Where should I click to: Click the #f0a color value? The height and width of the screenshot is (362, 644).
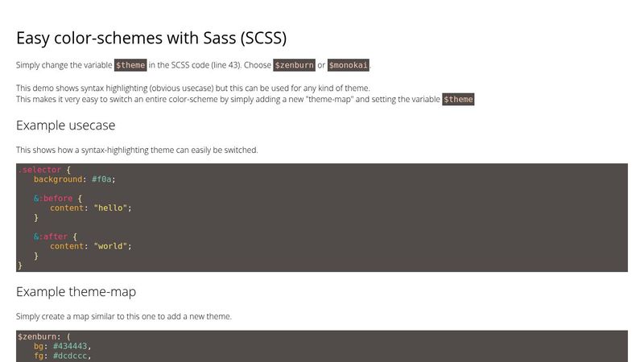(102, 179)
